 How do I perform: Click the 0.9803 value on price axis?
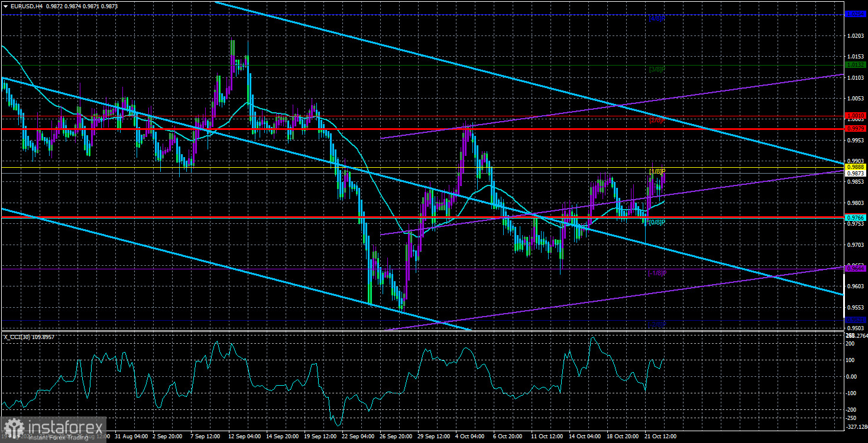click(856, 203)
